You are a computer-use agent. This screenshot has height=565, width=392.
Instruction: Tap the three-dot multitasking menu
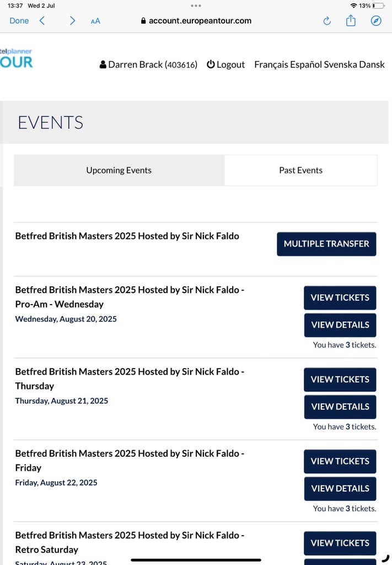click(x=196, y=6)
